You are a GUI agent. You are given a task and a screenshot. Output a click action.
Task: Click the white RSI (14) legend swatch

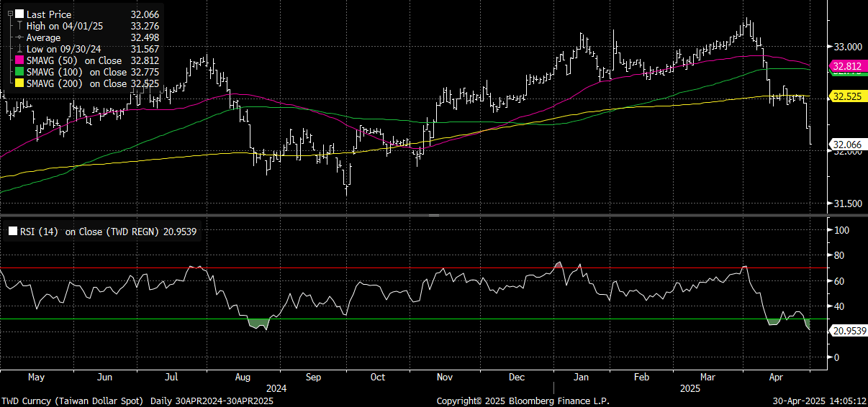pos(12,232)
